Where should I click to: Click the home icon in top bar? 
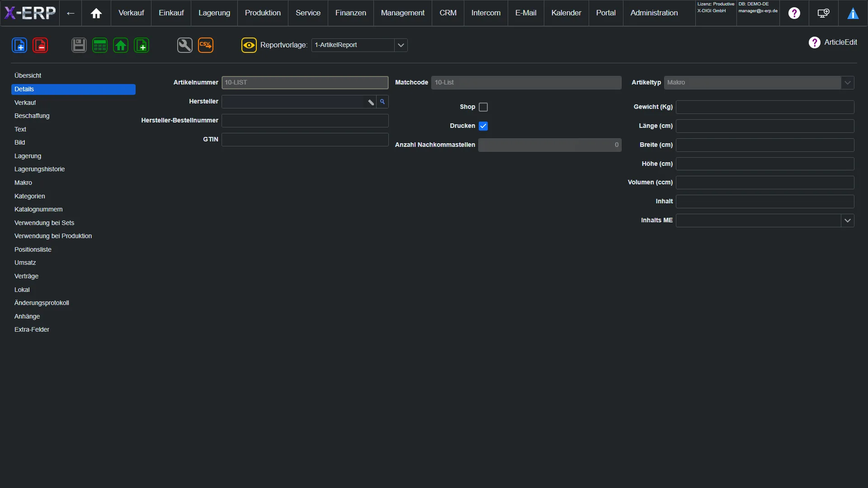pos(96,13)
